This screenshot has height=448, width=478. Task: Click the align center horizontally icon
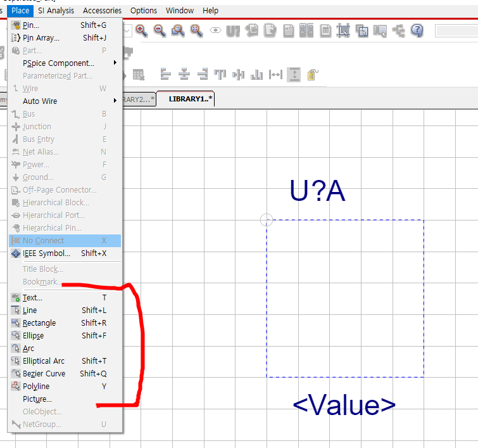[184, 75]
